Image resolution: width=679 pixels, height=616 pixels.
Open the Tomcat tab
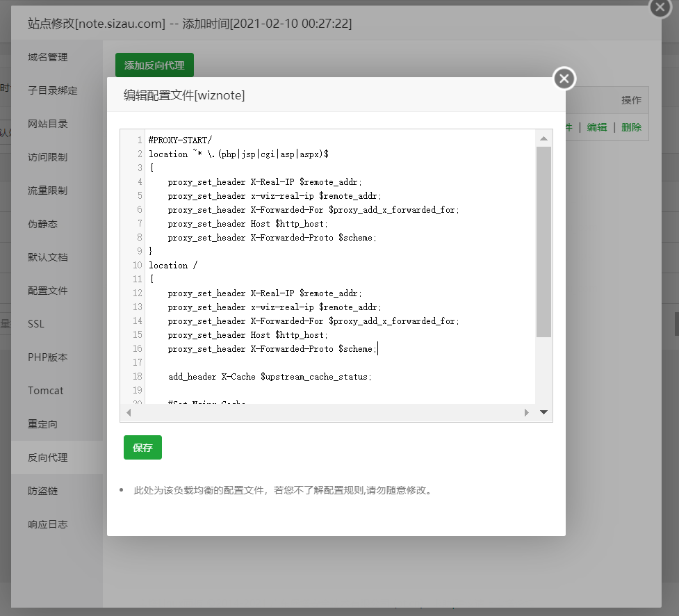(46, 391)
